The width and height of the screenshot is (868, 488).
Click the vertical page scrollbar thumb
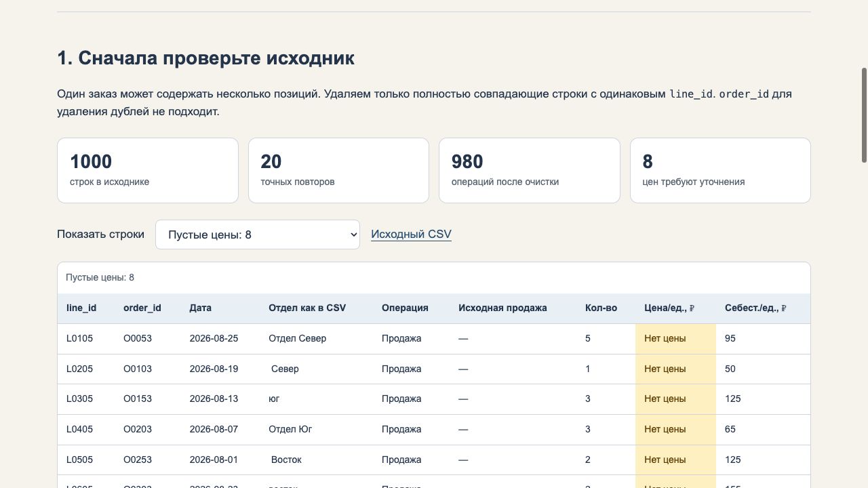864,115
